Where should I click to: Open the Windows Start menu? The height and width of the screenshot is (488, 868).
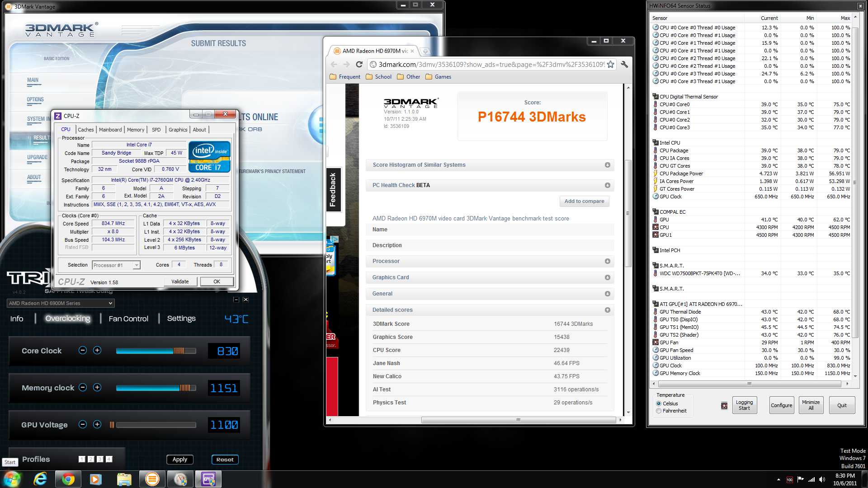[12, 479]
